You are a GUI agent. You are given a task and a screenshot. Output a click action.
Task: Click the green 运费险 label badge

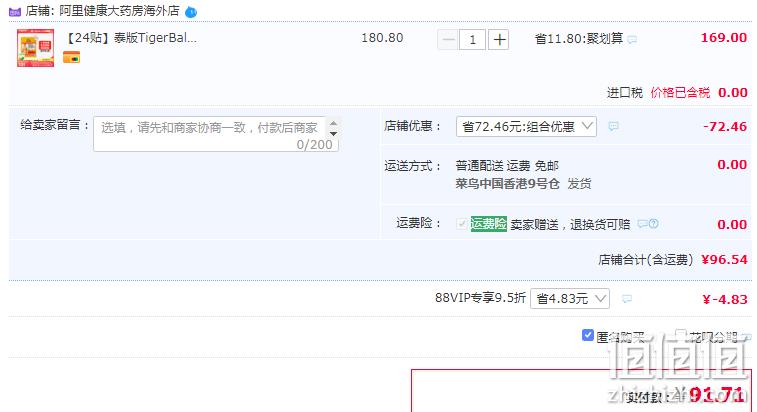pyautogui.click(x=489, y=224)
